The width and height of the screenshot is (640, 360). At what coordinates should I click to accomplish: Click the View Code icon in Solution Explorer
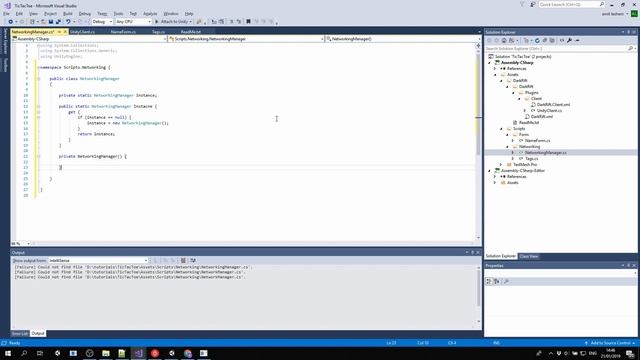point(562,40)
